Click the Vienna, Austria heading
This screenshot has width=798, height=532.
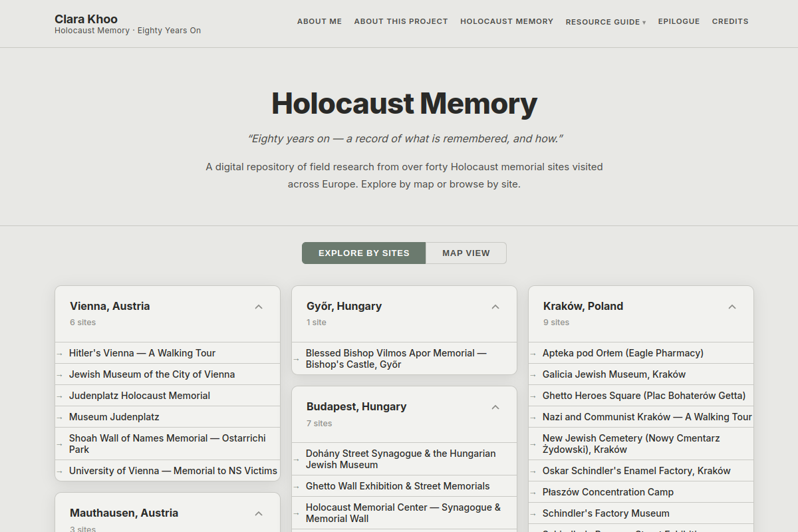pos(110,306)
